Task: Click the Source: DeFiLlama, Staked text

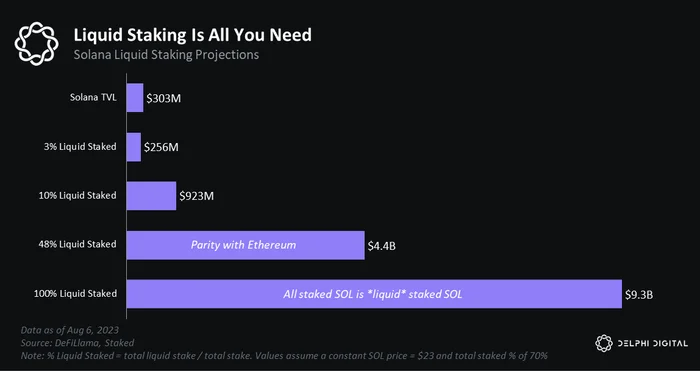Action: (x=77, y=343)
